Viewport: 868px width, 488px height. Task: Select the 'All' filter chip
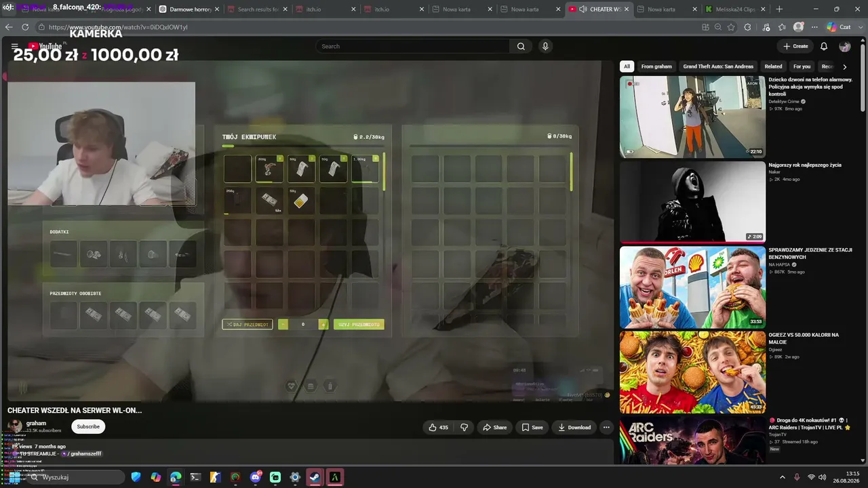pyautogui.click(x=627, y=66)
